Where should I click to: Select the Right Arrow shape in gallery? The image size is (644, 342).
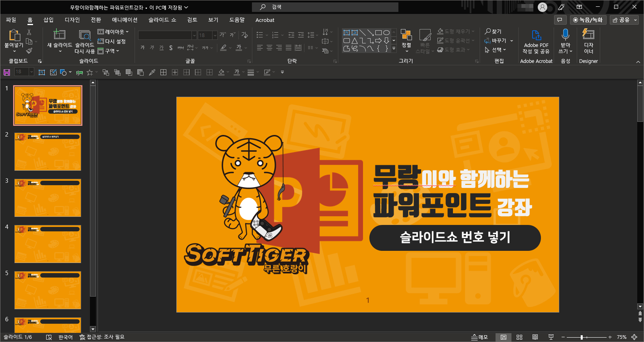pos(379,41)
